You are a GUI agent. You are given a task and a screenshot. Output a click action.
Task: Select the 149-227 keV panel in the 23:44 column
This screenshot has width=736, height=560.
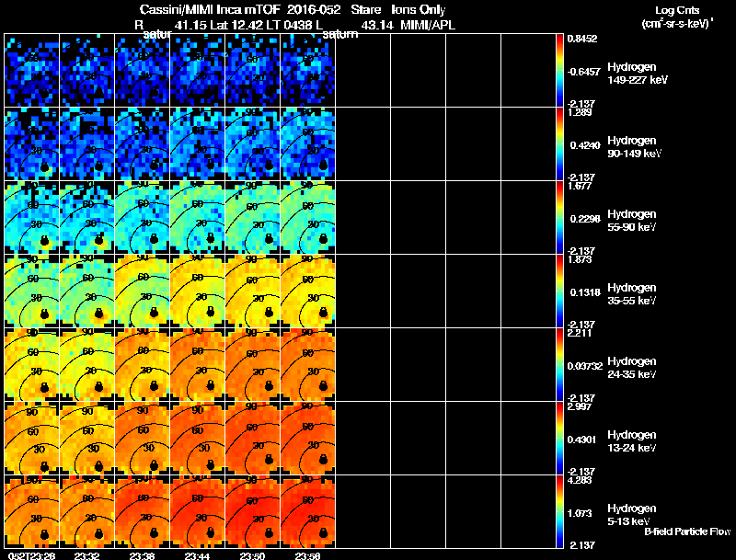pos(198,71)
